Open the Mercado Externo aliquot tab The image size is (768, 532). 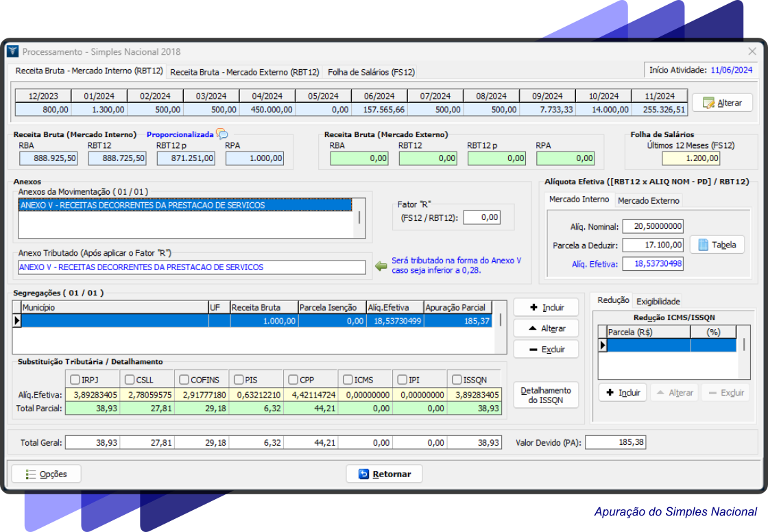(x=648, y=201)
